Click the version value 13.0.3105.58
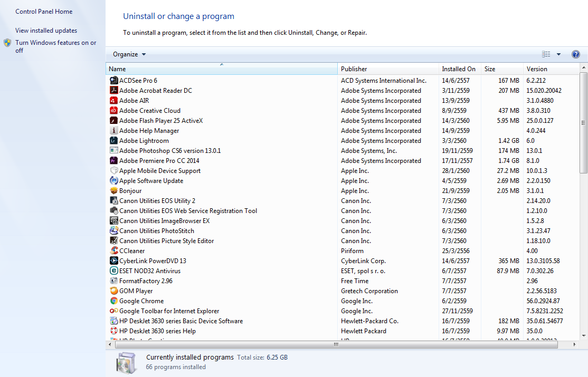 pyautogui.click(x=543, y=261)
